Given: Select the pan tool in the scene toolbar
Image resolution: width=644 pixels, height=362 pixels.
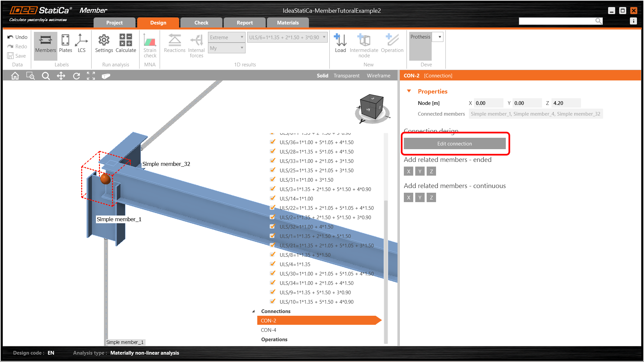Looking at the screenshot, I should (61, 76).
